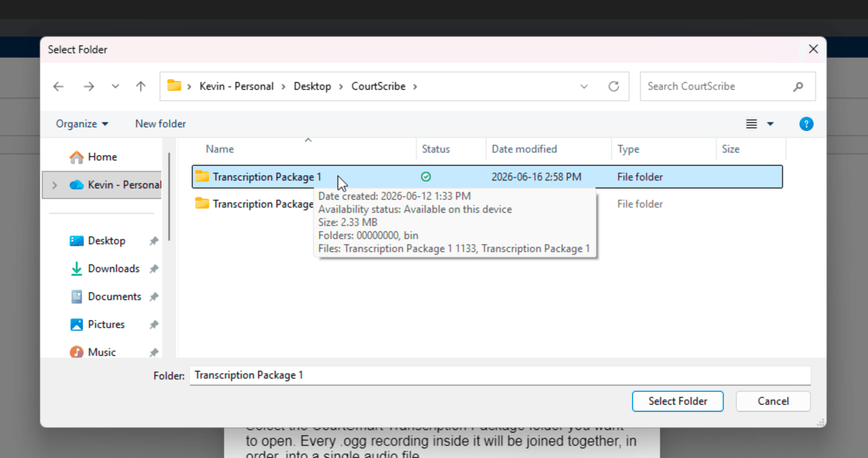Click the 2026-06-16 2:58 PM date cell
868x458 pixels.
(536, 177)
